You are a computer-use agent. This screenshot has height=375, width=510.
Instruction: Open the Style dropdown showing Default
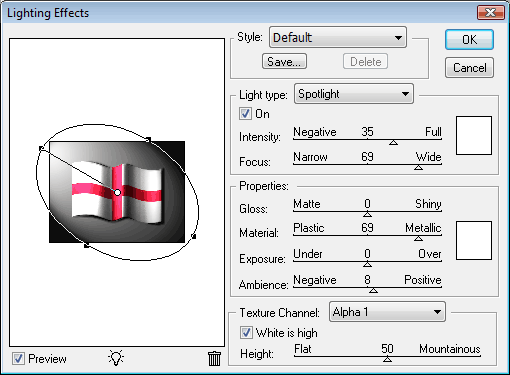338,37
